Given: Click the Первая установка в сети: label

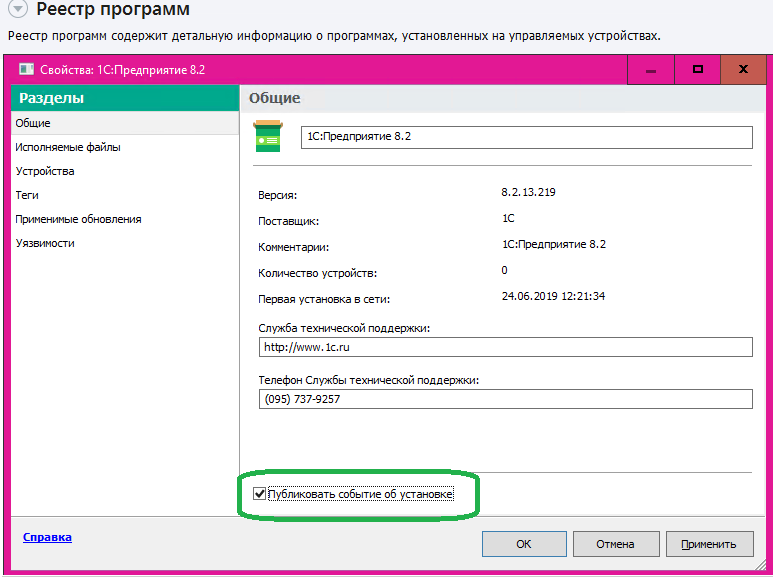Looking at the screenshot, I should click(324, 299).
